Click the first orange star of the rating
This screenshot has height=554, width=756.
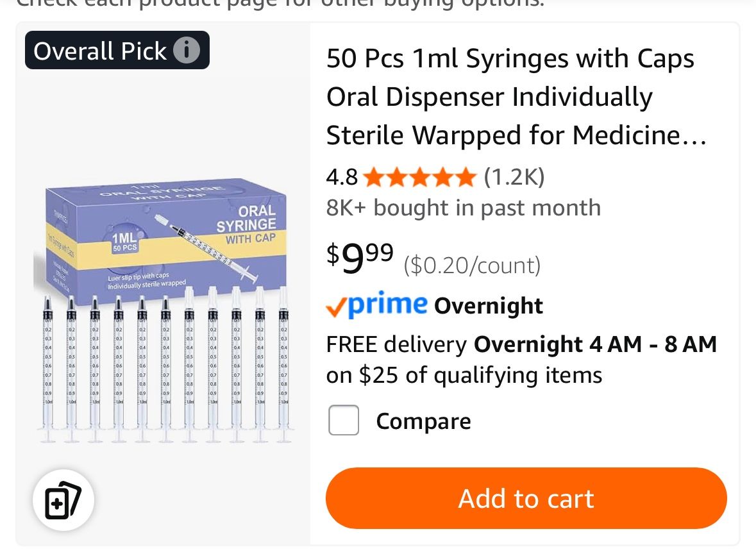point(373,177)
